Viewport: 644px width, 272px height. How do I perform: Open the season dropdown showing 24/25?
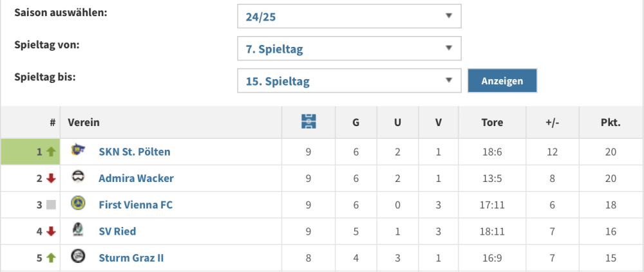(349, 17)
